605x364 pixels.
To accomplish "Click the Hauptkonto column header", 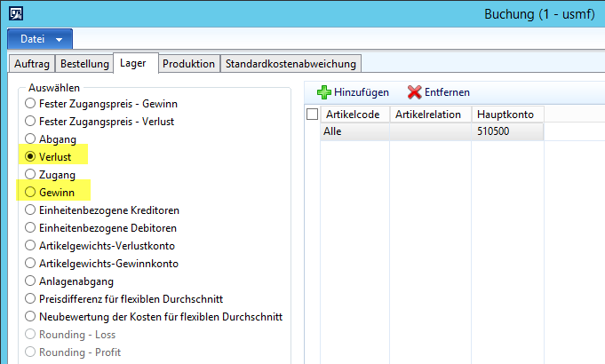I will click(x=506, y=115).
